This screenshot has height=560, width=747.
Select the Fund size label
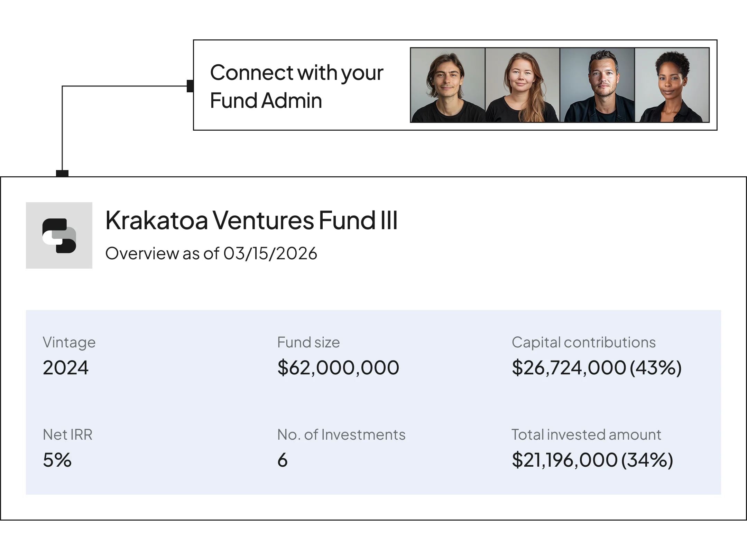pyautogui.click(x=308, y=342)
